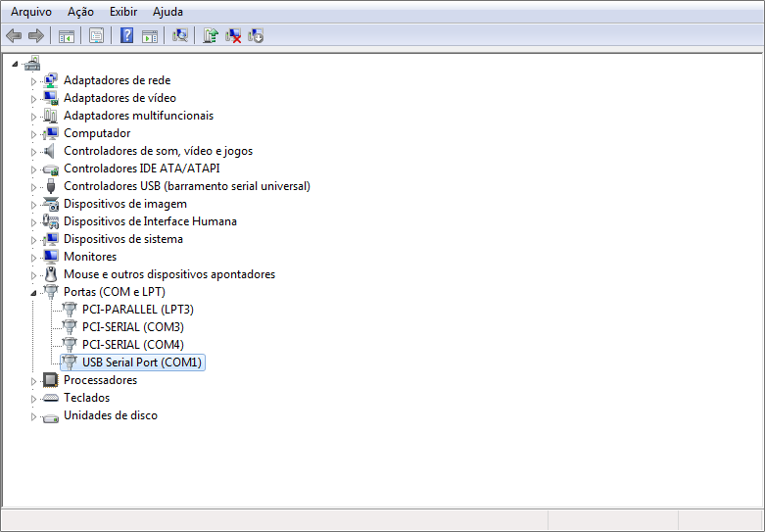The width and height of the screenshot is (765, 532).
Task: Open the Ajuda menu
Action: tap(167, 12)
